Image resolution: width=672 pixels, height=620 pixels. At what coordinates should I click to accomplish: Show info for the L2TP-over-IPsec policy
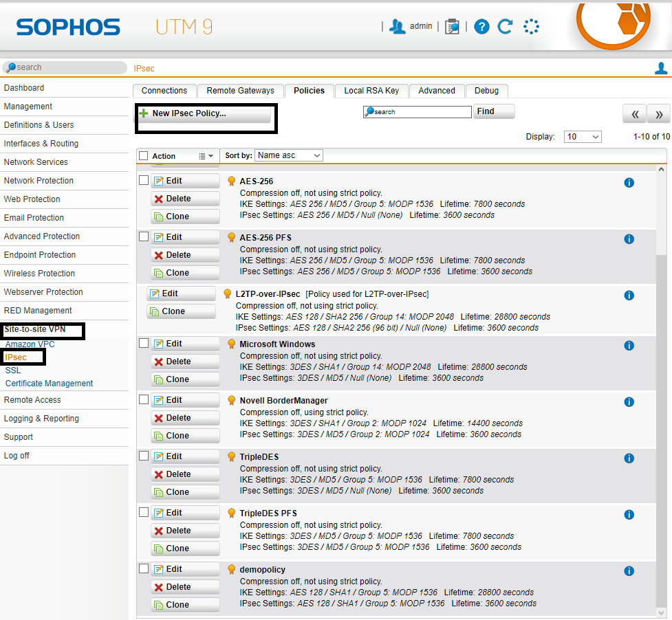tap(629, 296)
